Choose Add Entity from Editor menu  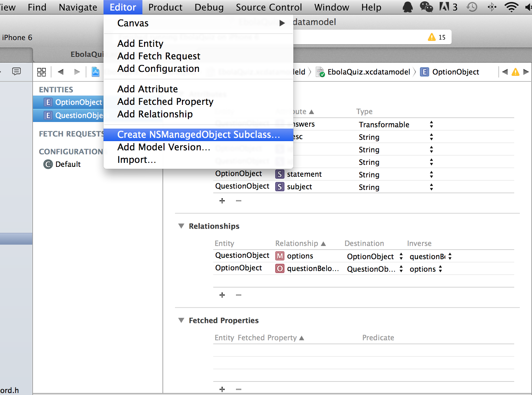198,44
